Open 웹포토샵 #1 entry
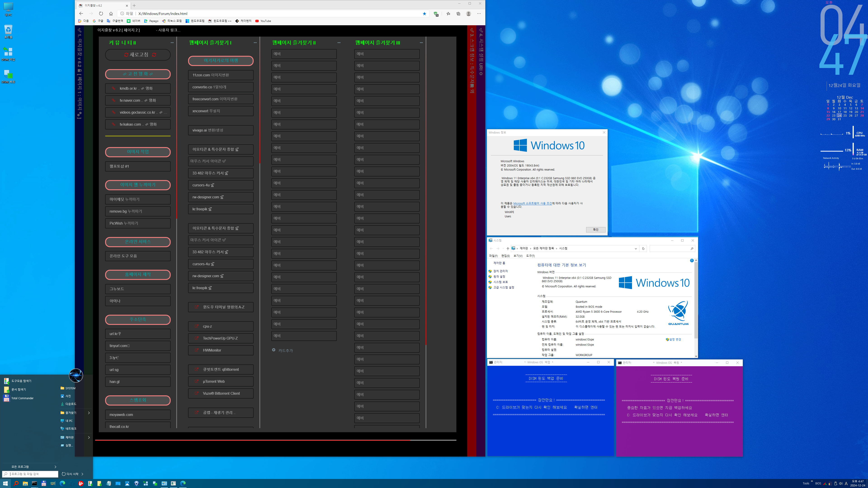The width and height of the screenshot is (868, 488). click(138, 166)
